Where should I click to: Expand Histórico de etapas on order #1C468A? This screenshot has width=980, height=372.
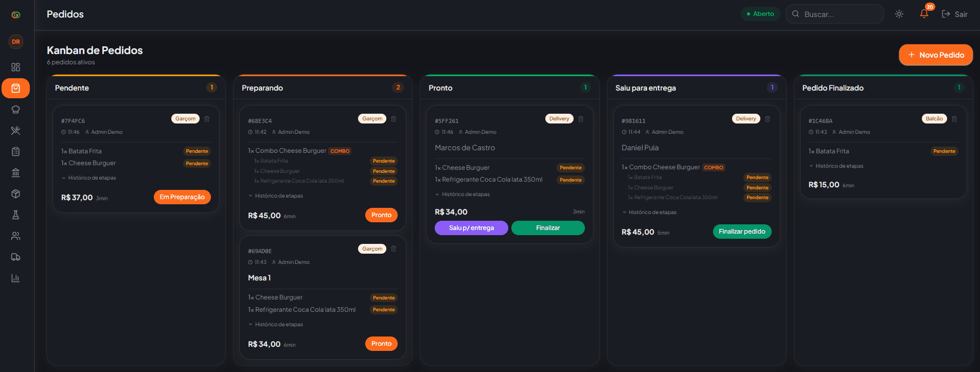coord(836,166)
